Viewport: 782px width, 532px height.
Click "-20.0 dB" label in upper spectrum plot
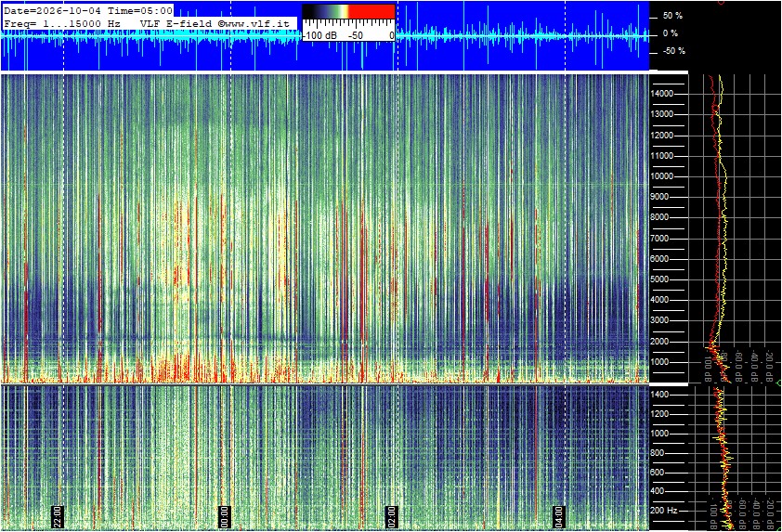770,365
